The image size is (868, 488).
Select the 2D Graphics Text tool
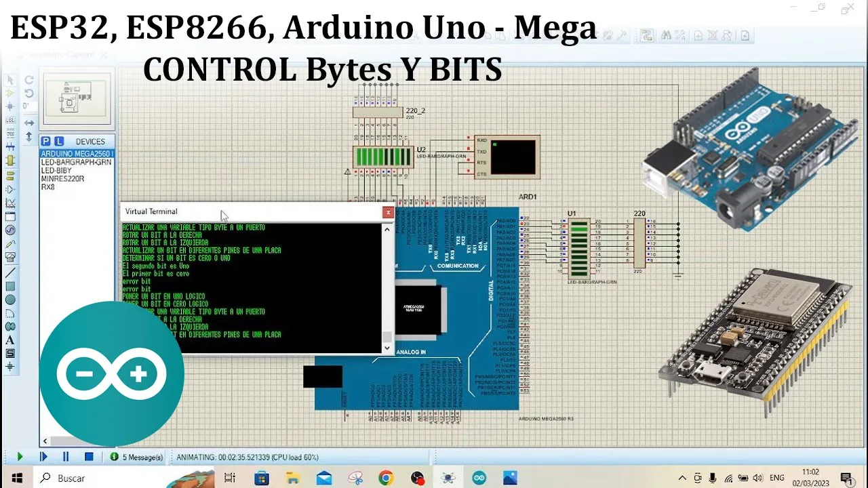10,340
